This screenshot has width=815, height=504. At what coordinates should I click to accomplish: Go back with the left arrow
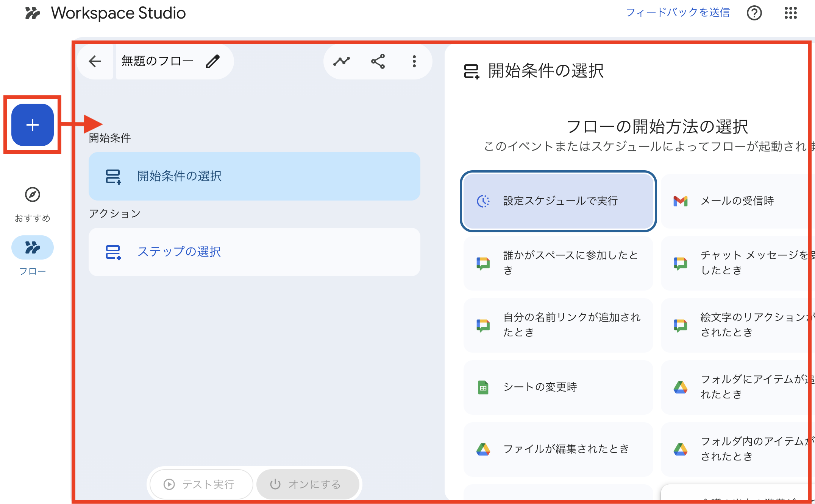[x=95, y=61]
